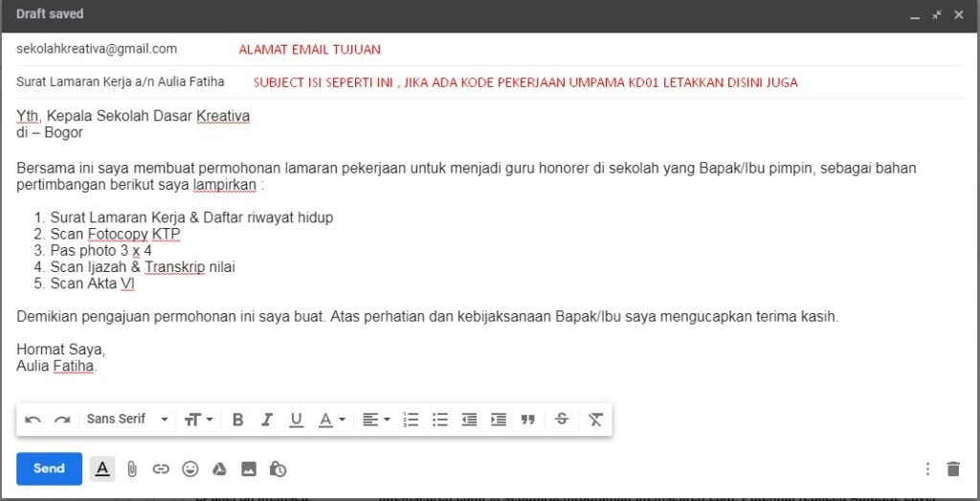Toggle bold formatting
Screen dimensions: 980x501
point(237,420)
